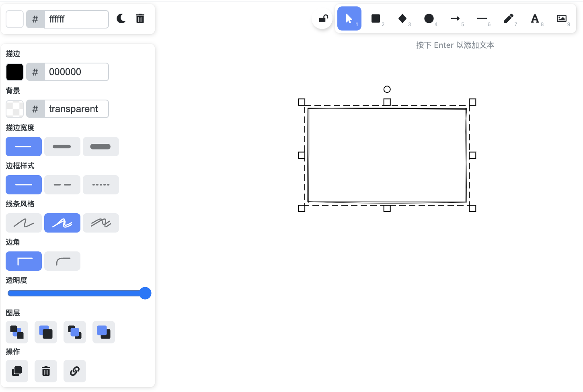The image size is (583, 392).
Task: Choose the arrow drawing tool
Action: (x=456, y=18)
